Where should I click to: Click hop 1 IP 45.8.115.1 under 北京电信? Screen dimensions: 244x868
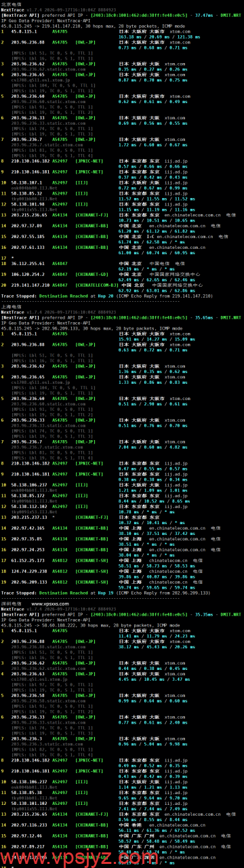(24, 32)
